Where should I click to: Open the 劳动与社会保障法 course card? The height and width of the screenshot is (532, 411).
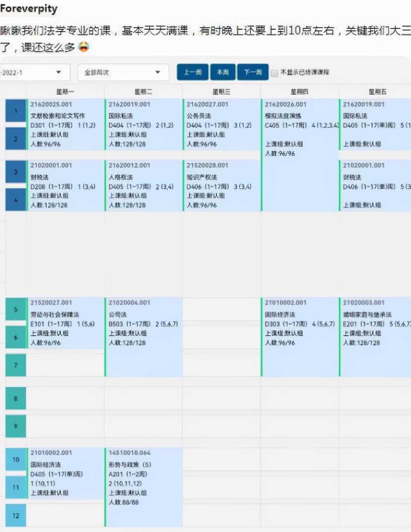pyautogui.click(x=64, y=323)
